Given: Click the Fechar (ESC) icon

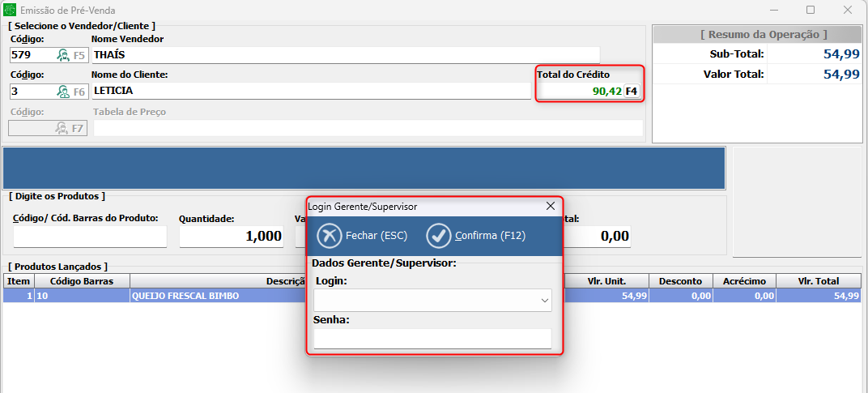Looking at the screenshot, I should (330, 236).
